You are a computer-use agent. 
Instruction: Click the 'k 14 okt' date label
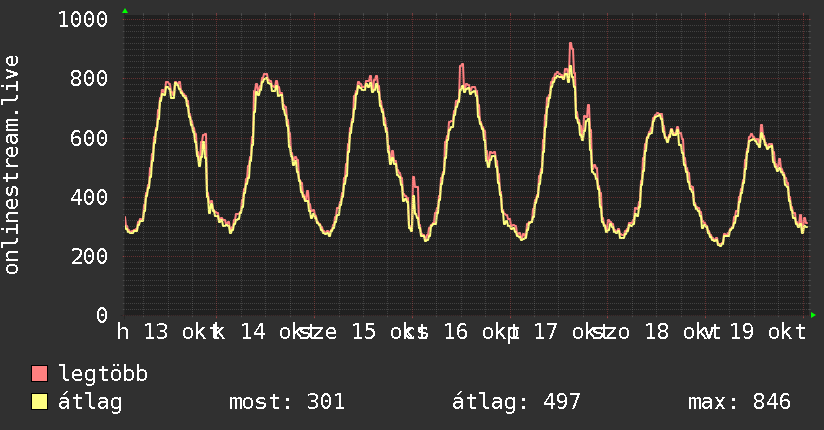(x=264, y=332)
